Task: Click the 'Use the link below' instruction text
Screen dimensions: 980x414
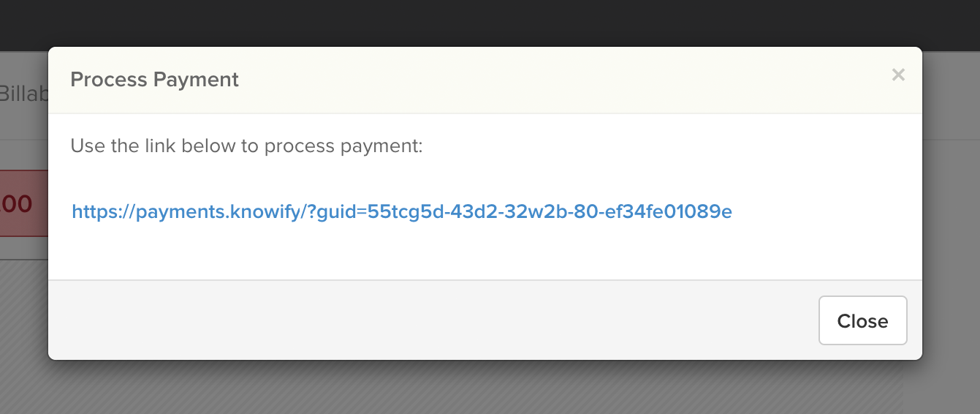Action: pyautogui.click(x=246, y=146)
